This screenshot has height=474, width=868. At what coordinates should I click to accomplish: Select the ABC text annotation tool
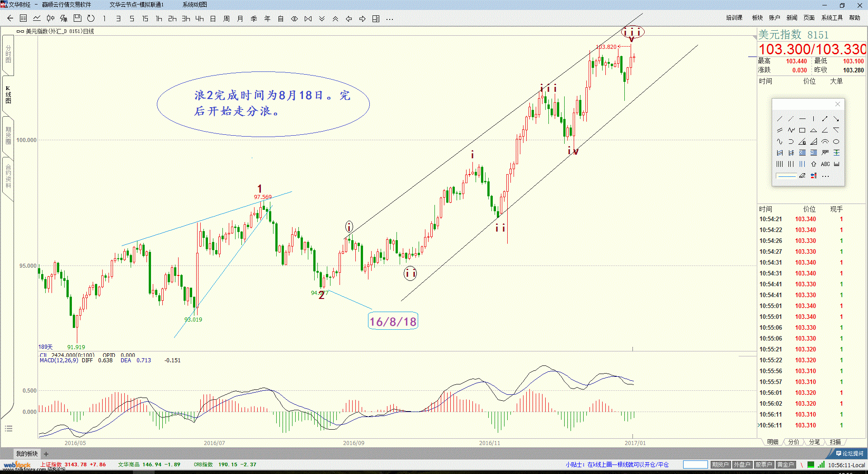[826, 164]
